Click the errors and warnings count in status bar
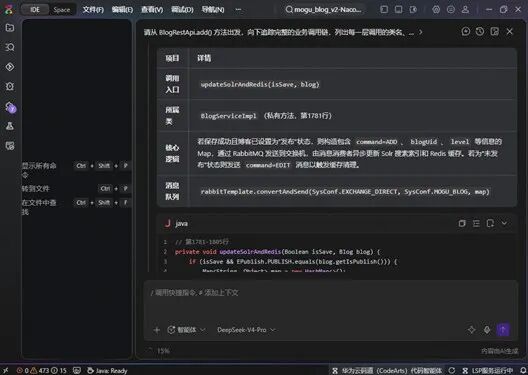The image size is (528, 375). pyautogui.click(x=41, y=371)
